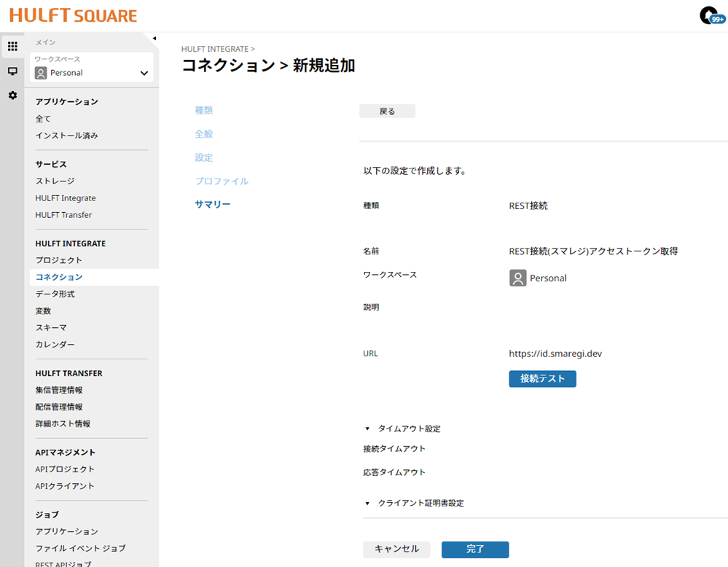Collapse the sidebar with the small arrow
This screenshot has height=567, width=728.
pyautogui.click(x=154, y=39)
